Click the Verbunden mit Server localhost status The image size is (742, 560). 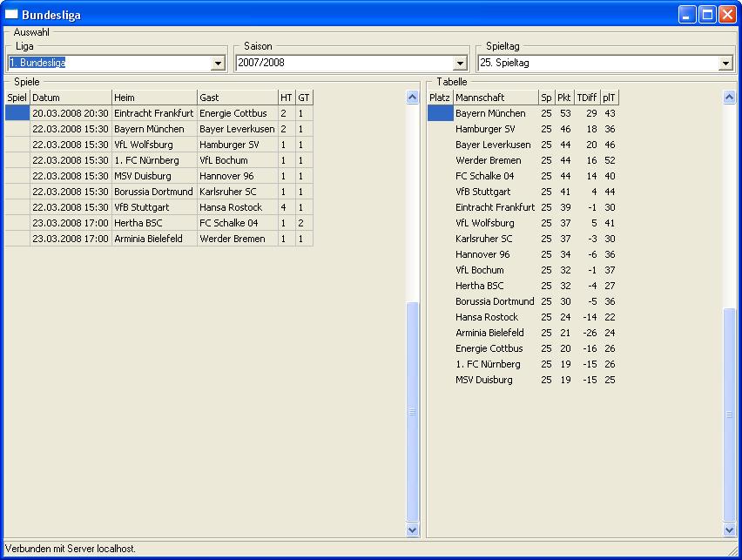pos(70,548)
